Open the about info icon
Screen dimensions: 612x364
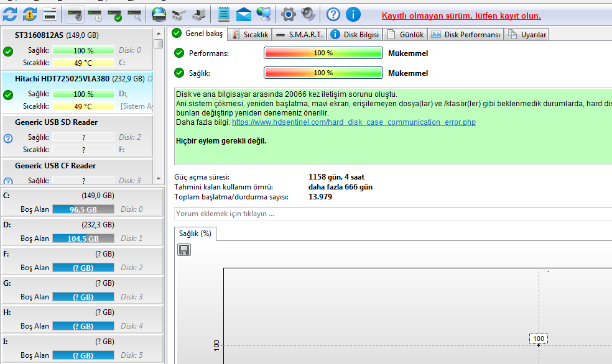click(353, 15)
